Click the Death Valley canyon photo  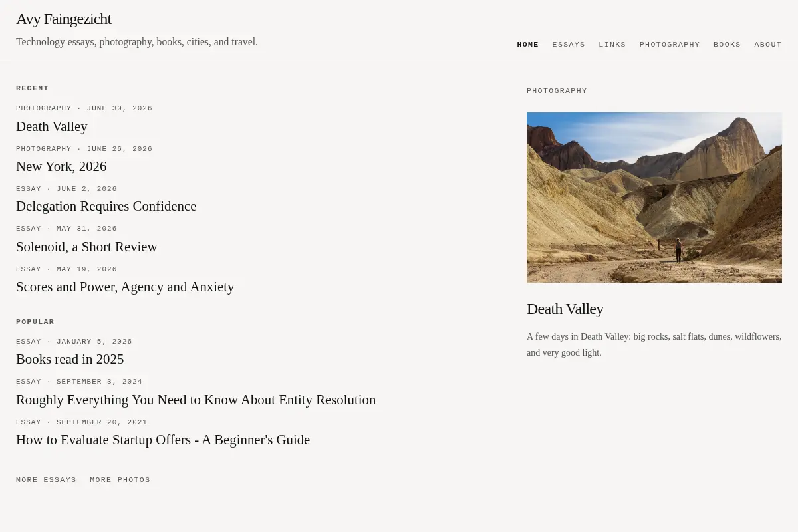tap(654, 198)
